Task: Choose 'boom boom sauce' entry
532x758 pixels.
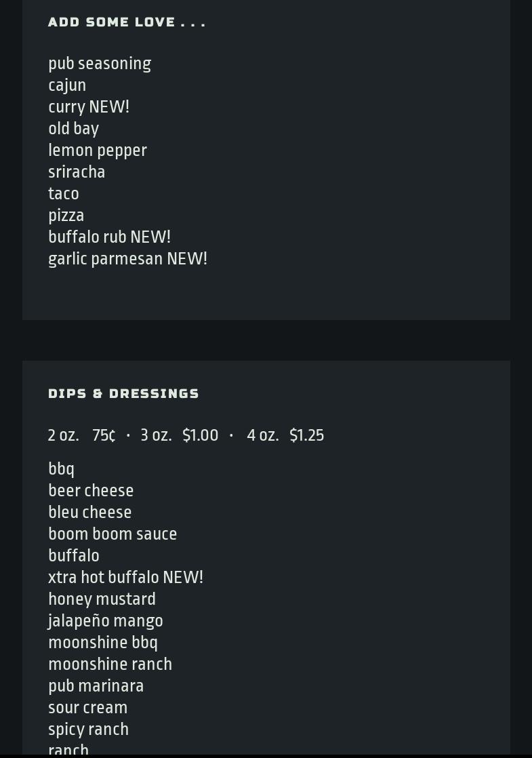Action: tap(112, 534)
